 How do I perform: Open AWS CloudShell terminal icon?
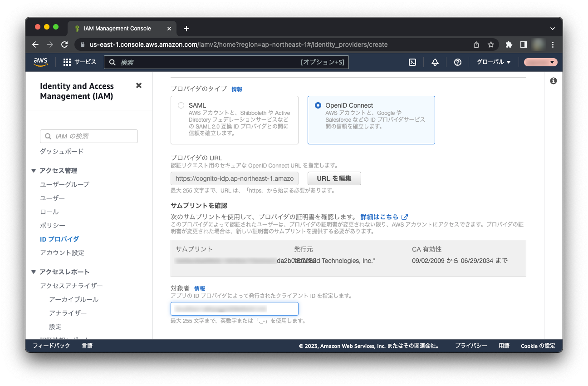[x=412, y=62]
